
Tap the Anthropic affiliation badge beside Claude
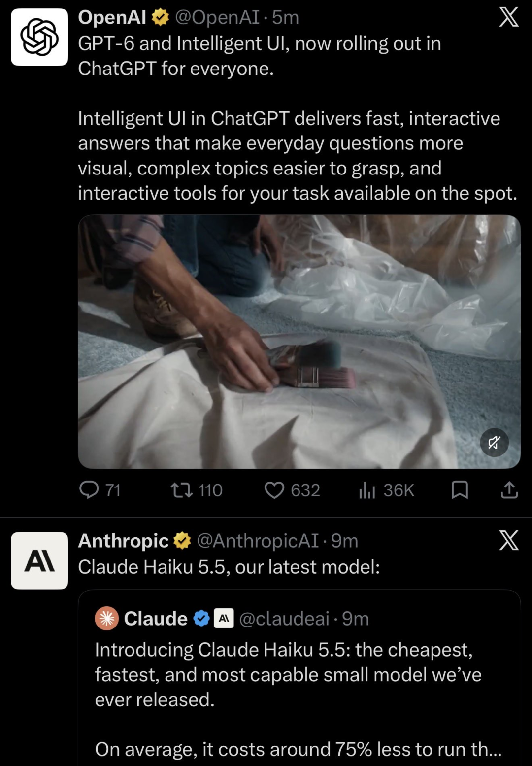(224, 619)
